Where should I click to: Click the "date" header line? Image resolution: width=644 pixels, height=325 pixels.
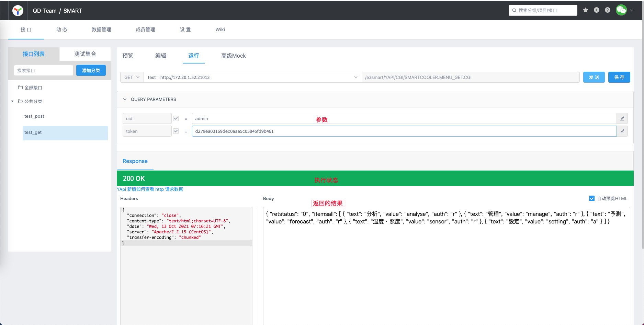(x=176, y=227)
